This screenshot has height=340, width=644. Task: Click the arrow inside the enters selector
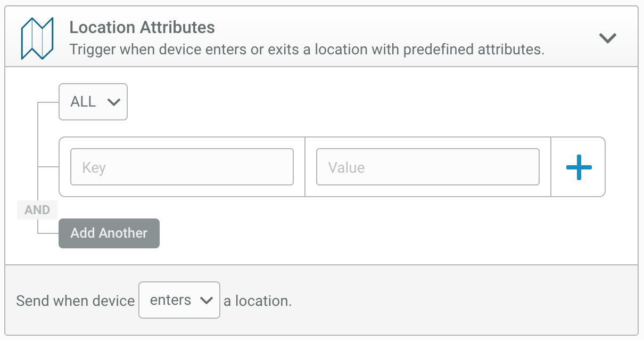click(207, 301)
